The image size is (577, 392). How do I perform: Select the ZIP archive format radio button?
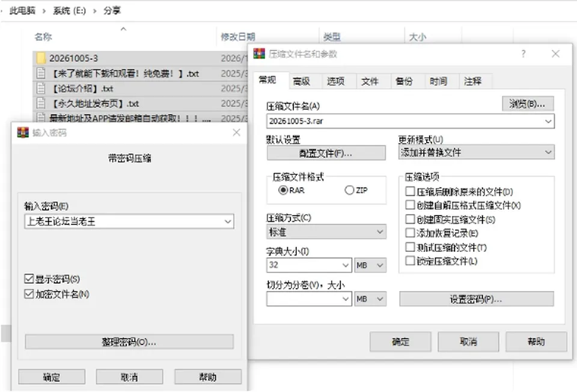tap(349, 191)
